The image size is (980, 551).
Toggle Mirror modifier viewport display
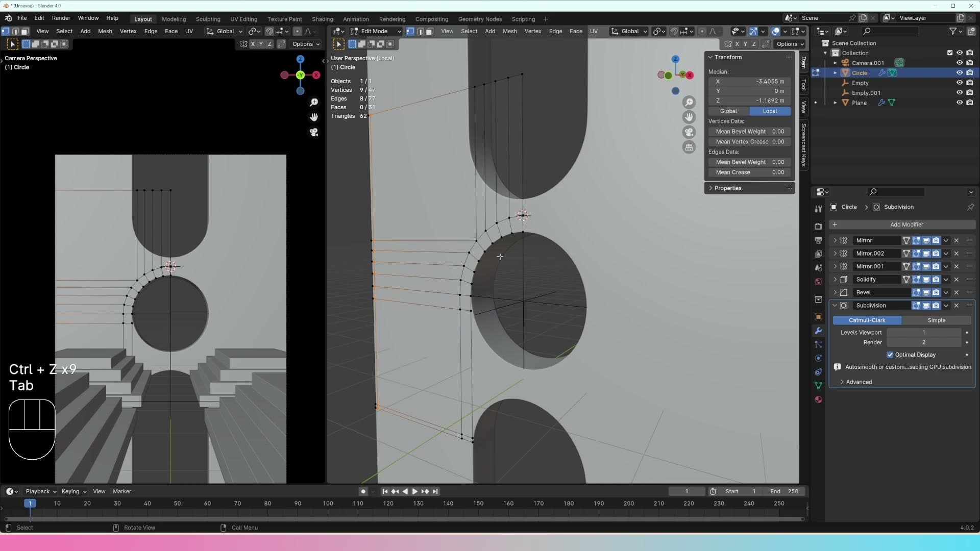tap(926, 240)
